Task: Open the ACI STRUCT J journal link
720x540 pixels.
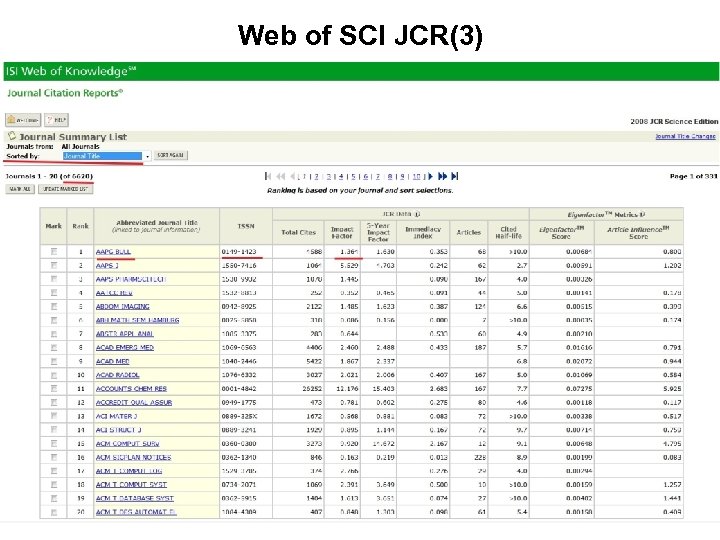Action: 119,430
